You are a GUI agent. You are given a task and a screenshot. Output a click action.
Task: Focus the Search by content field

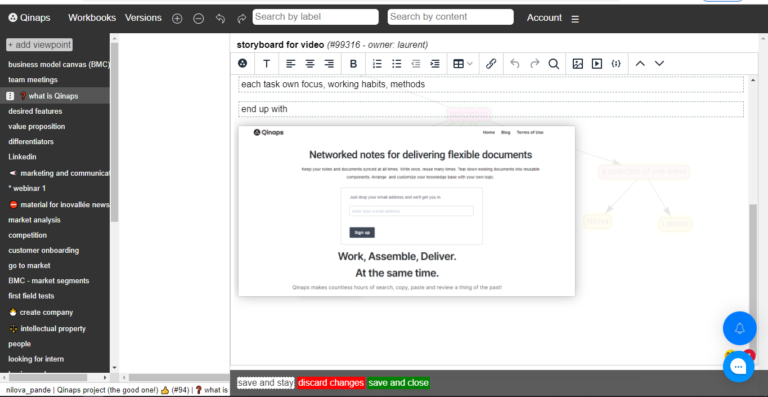pos(451,17)
